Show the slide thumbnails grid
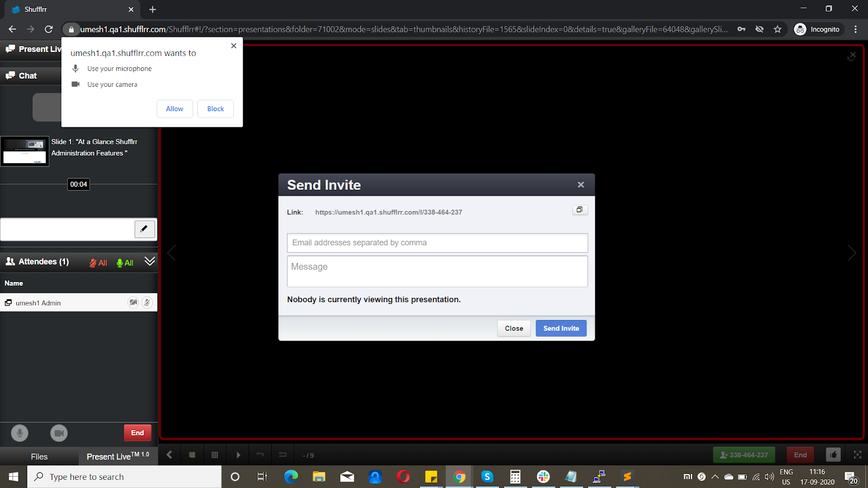This screenshot has height=488, width=868. pos(215,455)
